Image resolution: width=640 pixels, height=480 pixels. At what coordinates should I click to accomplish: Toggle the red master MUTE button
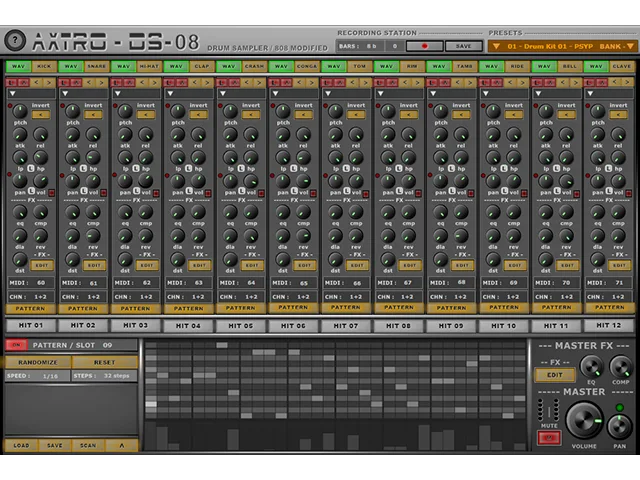pyautogui.click(x=549, y=438)
